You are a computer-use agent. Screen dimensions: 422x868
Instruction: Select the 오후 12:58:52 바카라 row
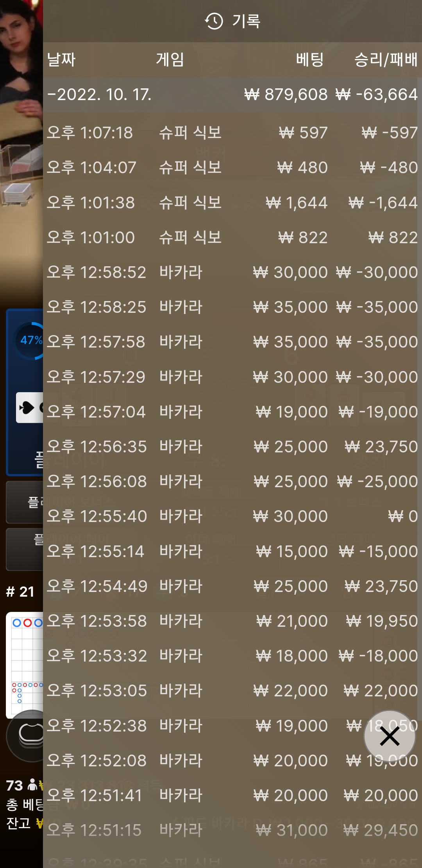coord(232,272)
